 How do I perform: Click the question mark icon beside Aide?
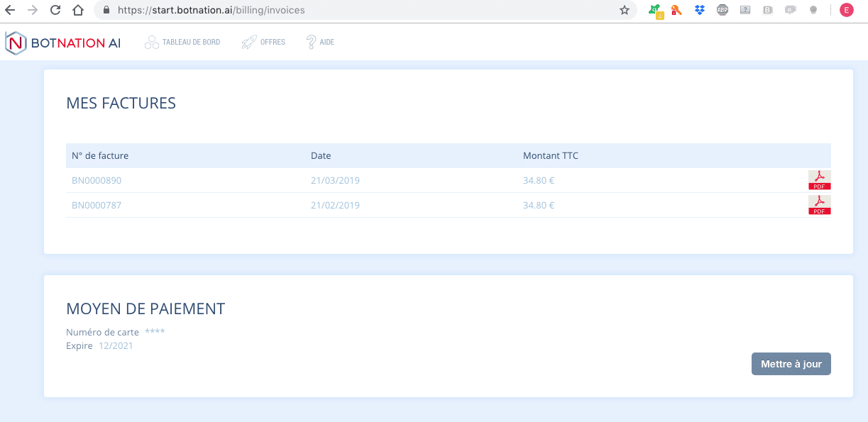click(x=309, y=42)
